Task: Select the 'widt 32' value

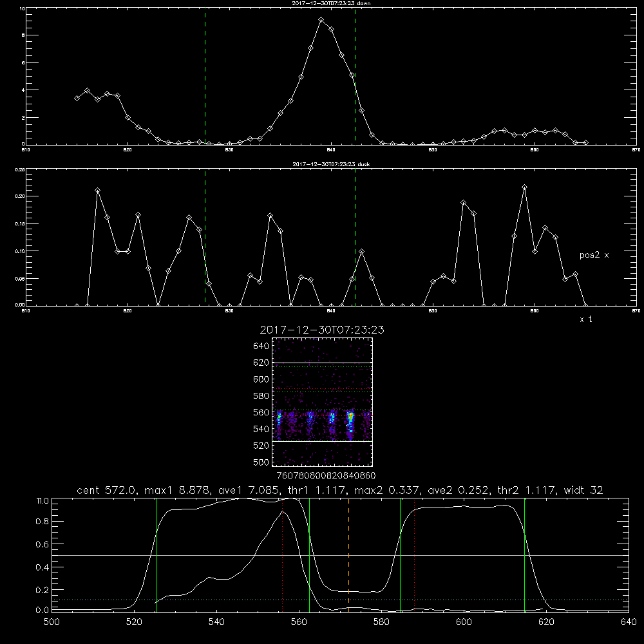Action: coord(583,490)
